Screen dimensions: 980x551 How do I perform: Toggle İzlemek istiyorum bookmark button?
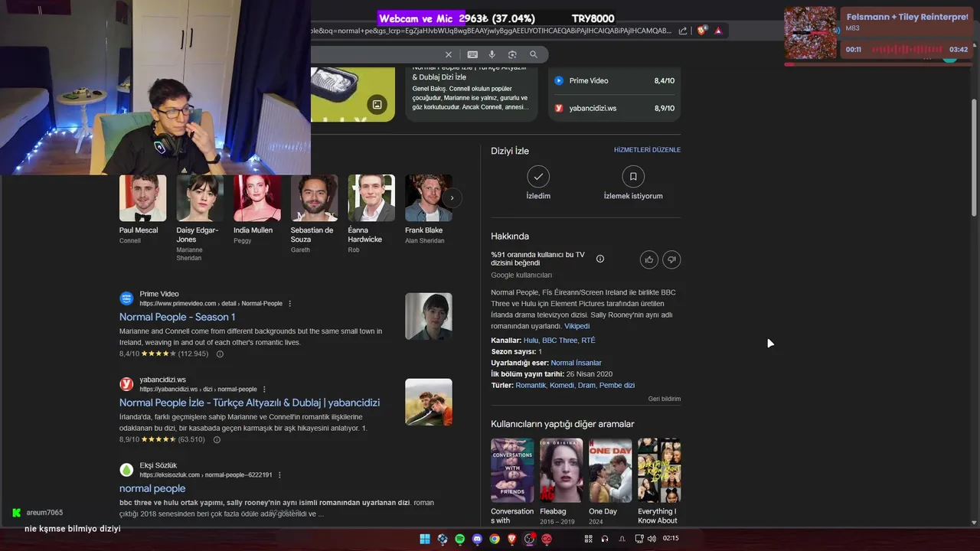(633, 177)
